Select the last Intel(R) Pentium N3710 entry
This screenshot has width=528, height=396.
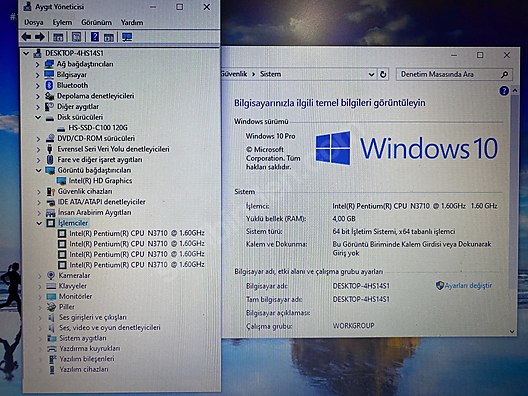pyautogui.click(x=137, y=265)
